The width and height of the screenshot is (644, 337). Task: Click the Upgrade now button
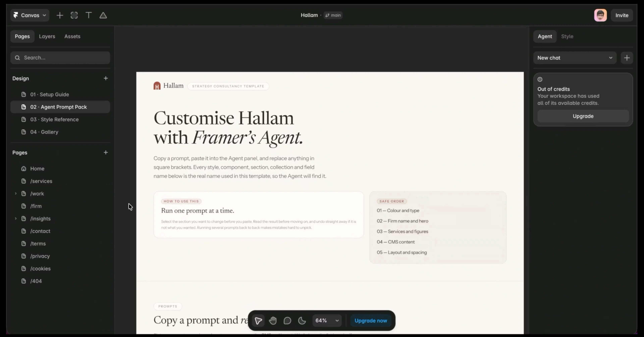tap(370, 321)
